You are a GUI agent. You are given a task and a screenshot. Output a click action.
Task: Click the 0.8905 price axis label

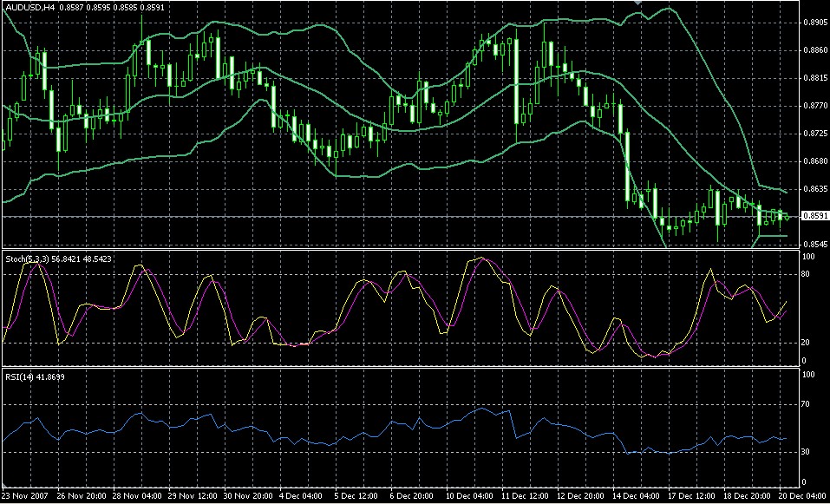(815, 23)
